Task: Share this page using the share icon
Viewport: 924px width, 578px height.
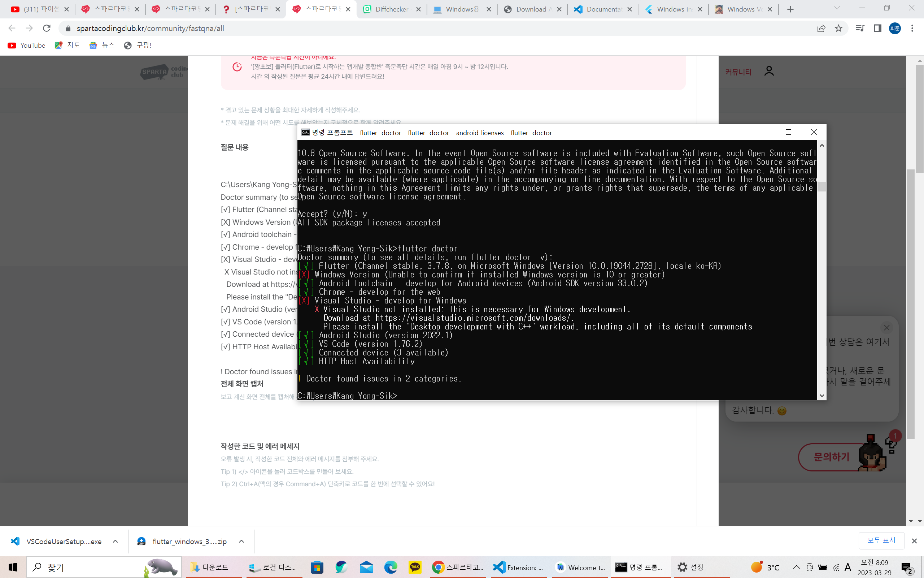Action: click(821, 28)
